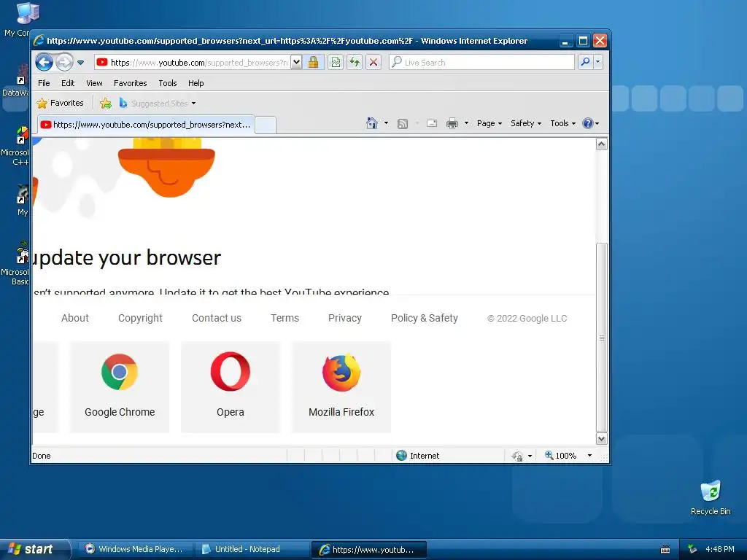Open the Favorites center star button
The height and width of the screenshot is (560, 747).
coord(61,103)
